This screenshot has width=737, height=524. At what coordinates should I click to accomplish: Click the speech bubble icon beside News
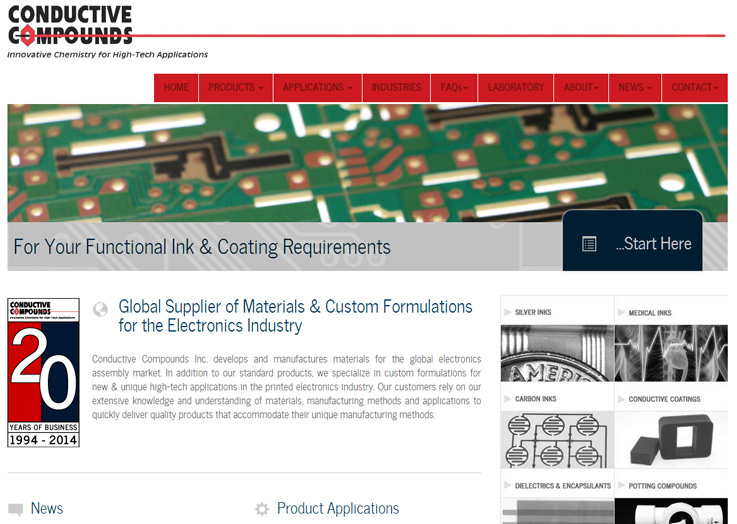(16, 509)
